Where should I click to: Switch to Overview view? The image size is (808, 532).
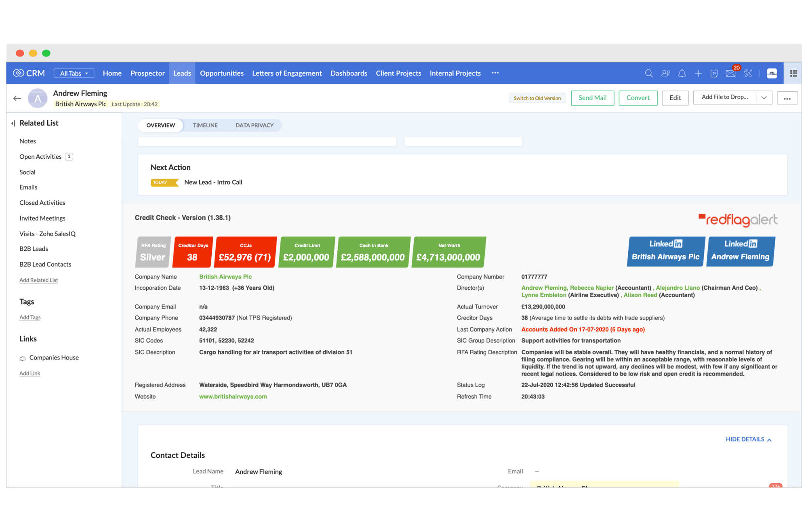161,125
